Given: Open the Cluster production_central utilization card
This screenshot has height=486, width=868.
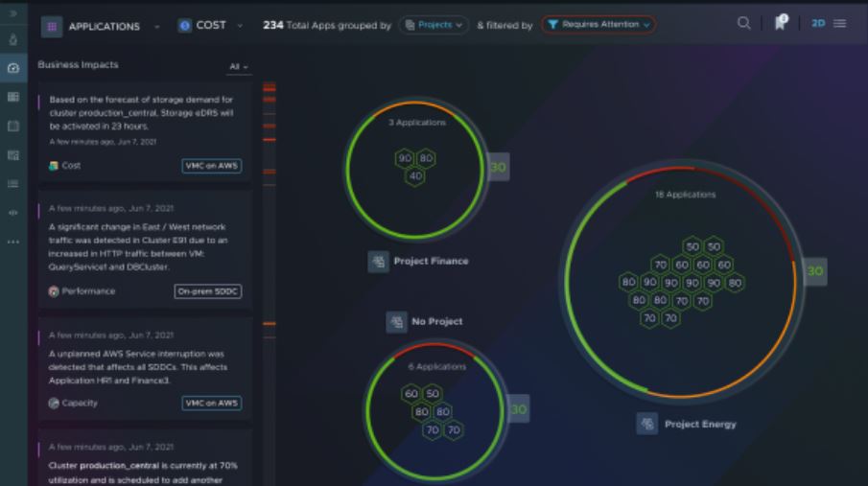Looking at the screenshot, I should click(x=145, y=458).
